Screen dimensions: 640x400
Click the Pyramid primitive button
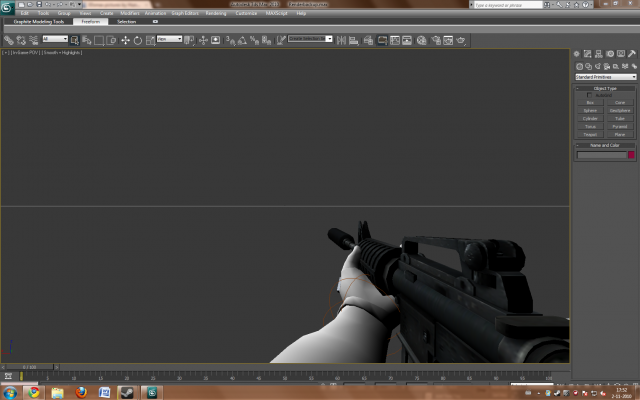point(620,127)
